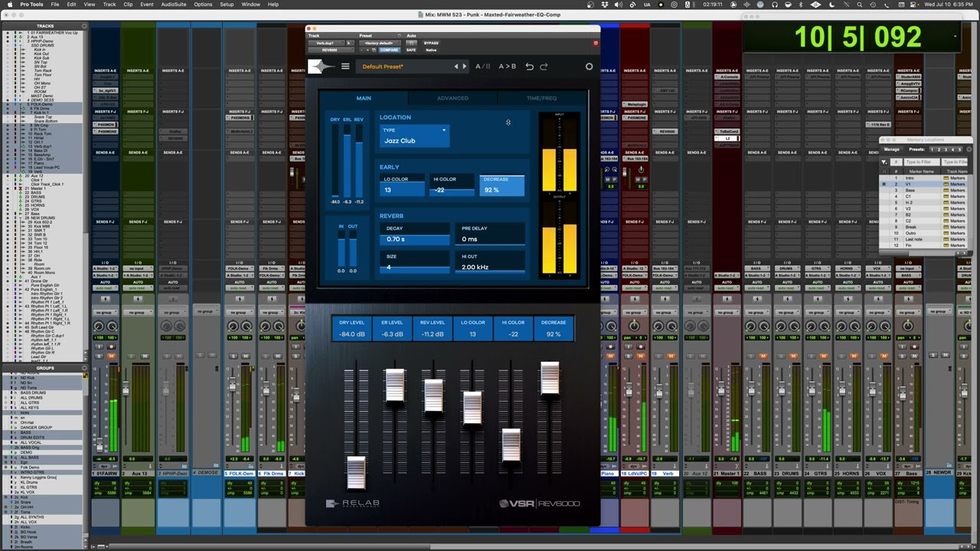Select the Break marker in Memory Locations

click(x=925, y=227)
